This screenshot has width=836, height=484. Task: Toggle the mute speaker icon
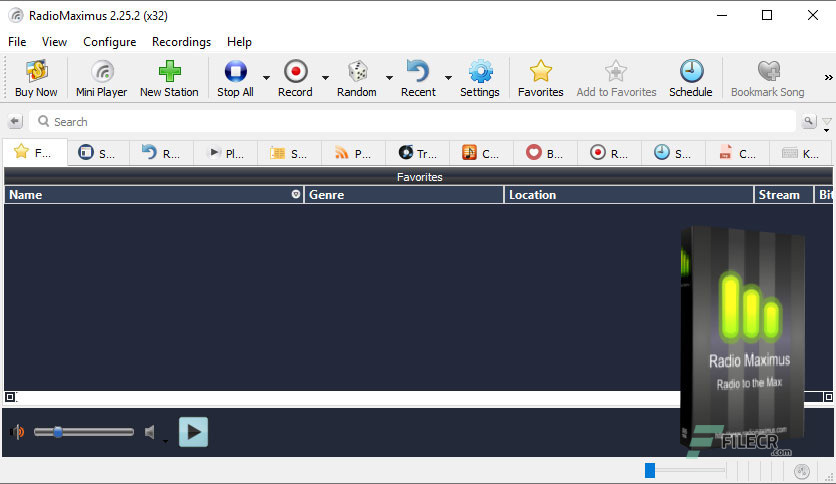[x=150, y=432]
